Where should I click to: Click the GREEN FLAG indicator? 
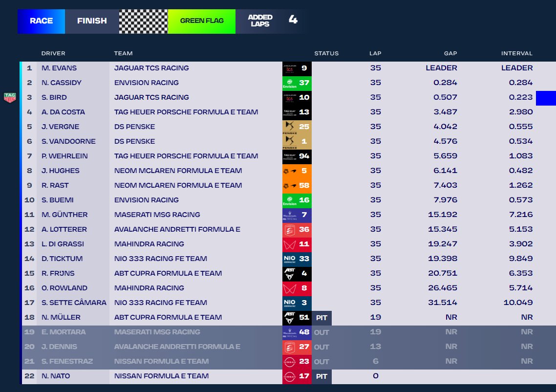pos(201,22)
